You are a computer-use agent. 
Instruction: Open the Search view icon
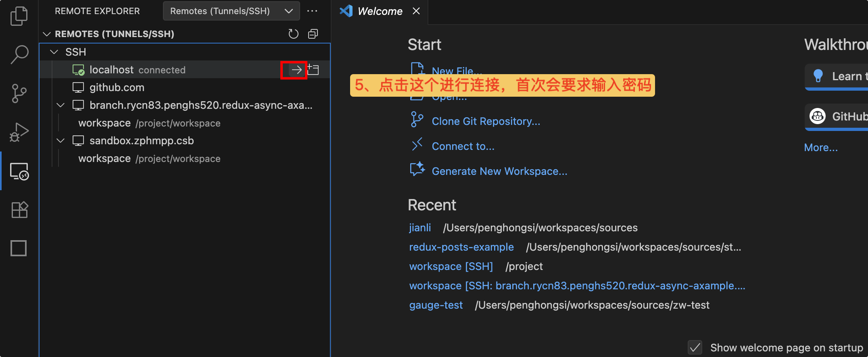pyautogui.click(x=19, y=54)
